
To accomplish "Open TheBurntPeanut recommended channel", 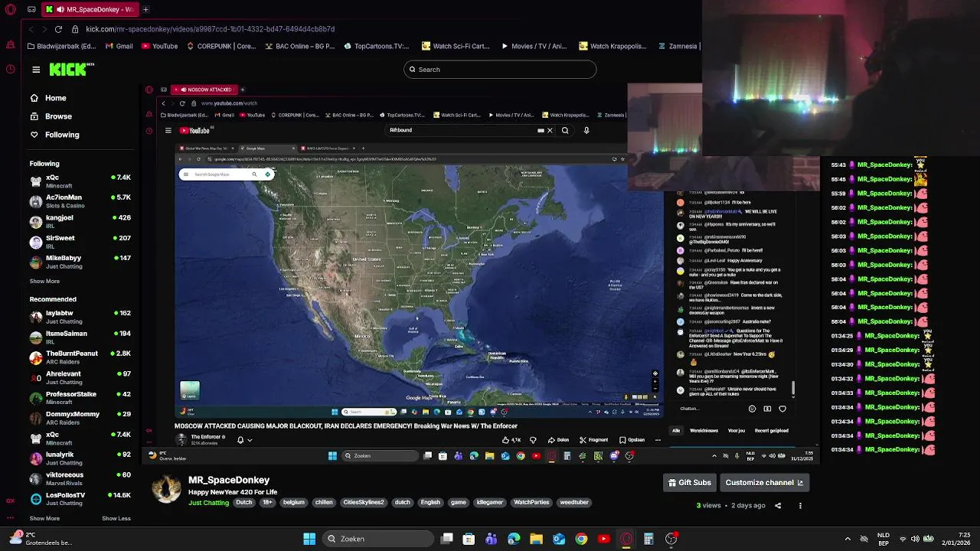I will click(80, 357).
